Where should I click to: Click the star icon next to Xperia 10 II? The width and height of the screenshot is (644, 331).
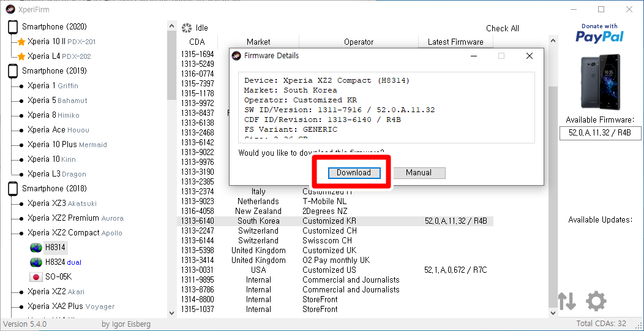click(x=21, y=42)
